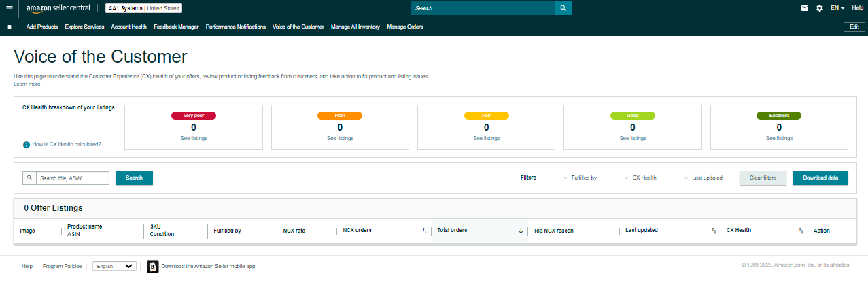Open footer Help link
The image size is (868, 304).
point(27,267)
